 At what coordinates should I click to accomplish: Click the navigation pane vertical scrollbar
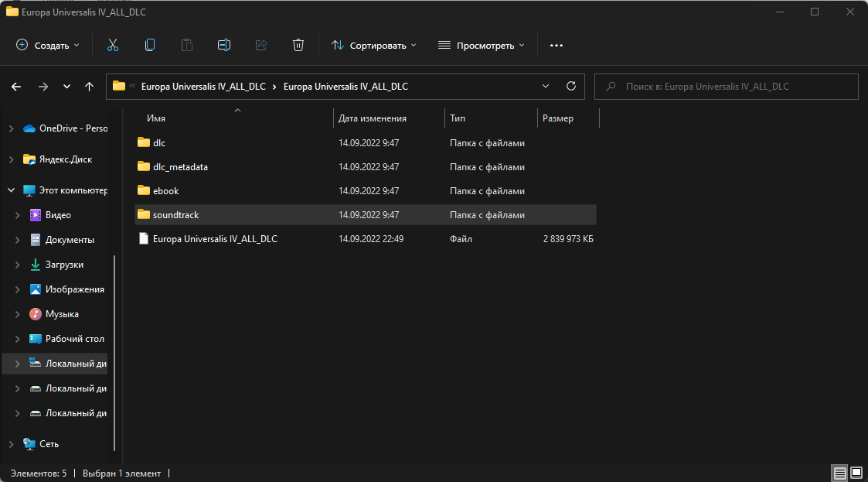click(x=114, y=352)
